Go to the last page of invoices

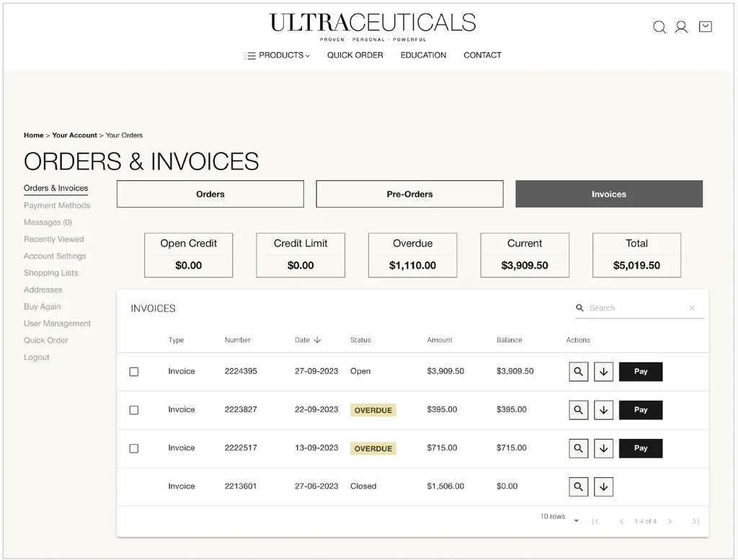click(695, 521)
